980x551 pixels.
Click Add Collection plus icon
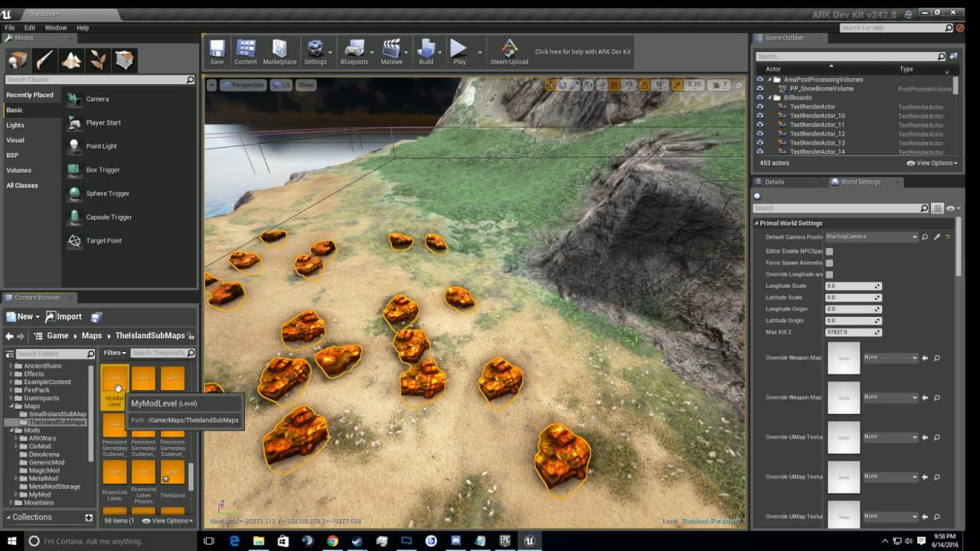(89, 518)
